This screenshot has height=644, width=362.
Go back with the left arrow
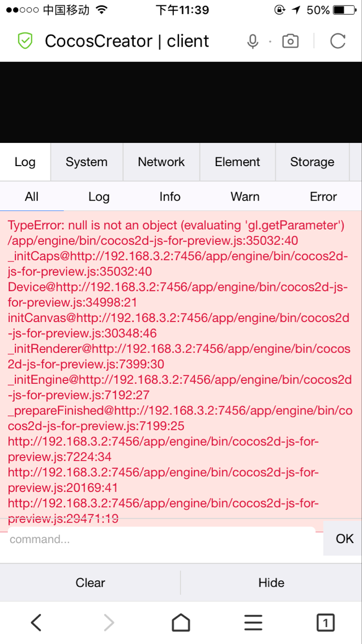coord(36,622)
